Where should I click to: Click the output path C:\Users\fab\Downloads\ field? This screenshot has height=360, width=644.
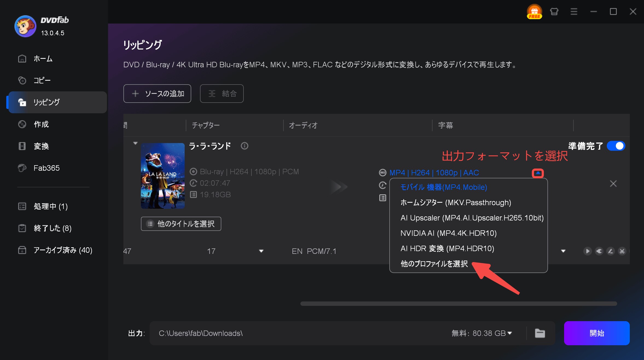click(x=298, y=333)
